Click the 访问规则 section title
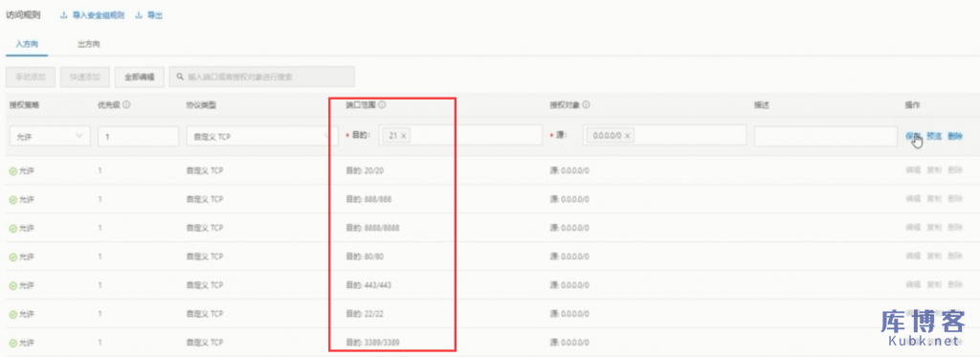Viewport: 980px width, 357px height. (x=23, y=15)
